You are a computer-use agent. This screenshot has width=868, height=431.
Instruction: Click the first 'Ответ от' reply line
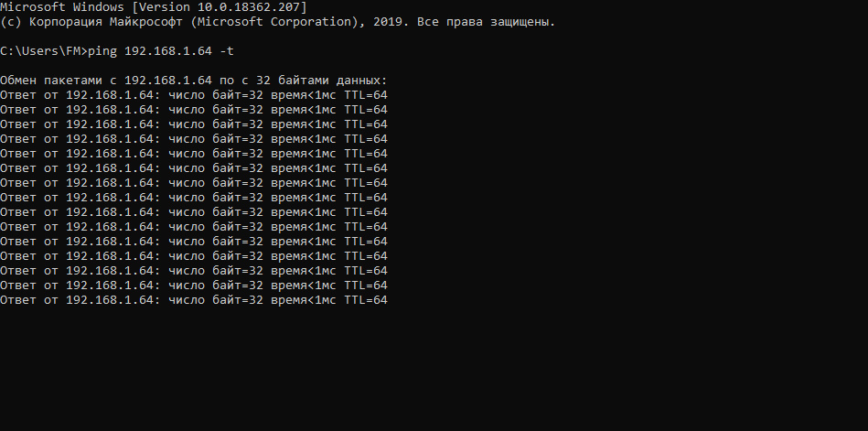(x=194, y=94)
